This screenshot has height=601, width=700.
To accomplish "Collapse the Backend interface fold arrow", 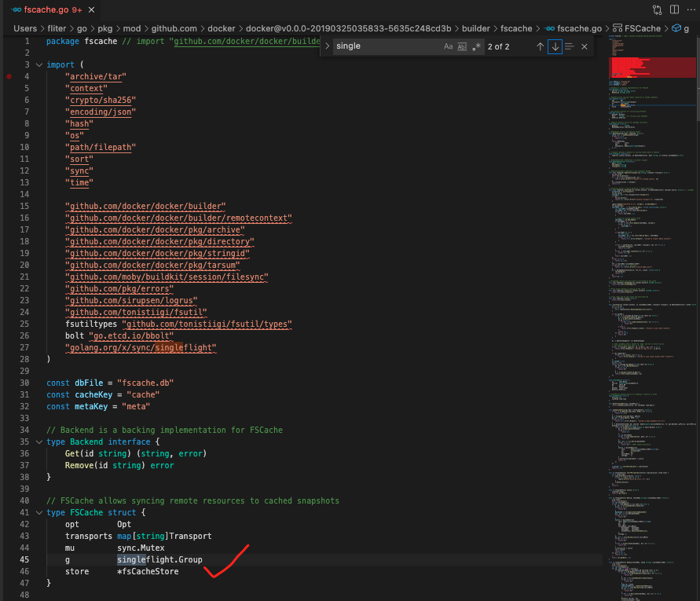I will (38, 442).
